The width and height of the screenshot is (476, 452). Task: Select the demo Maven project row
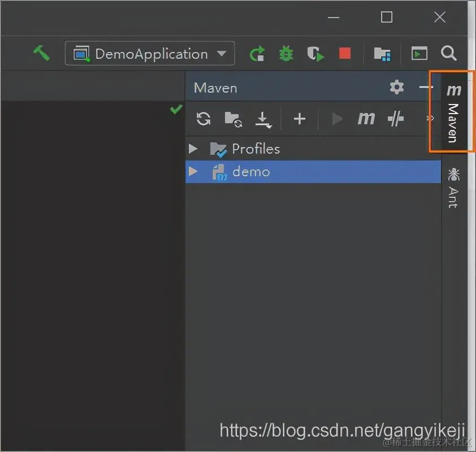[x=313, y=172]
